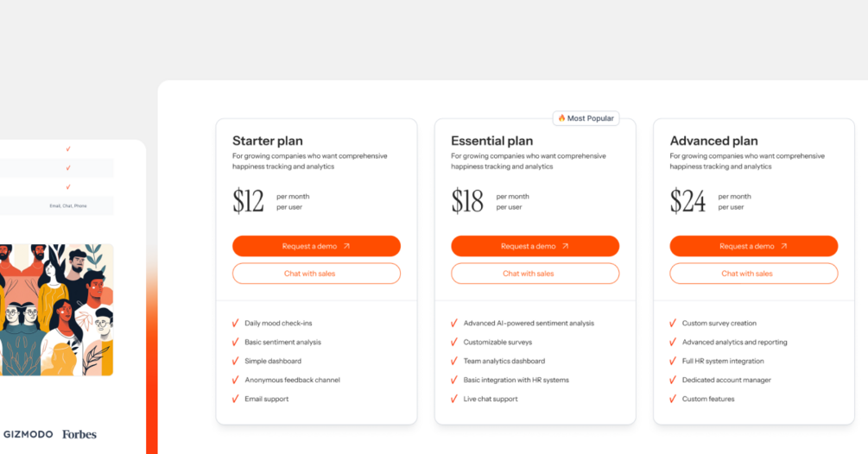This screenshot has width=868, height=454.
Task: Click the Gizmodo logo
Action: tap(29, 434)
